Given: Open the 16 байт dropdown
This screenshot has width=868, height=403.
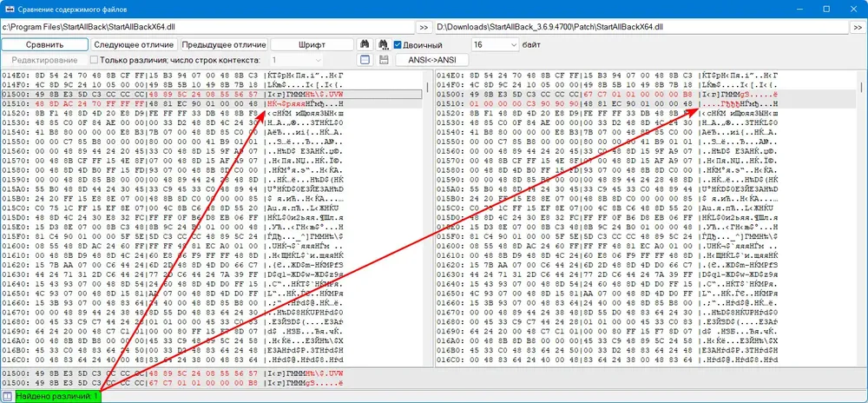Looking at the screenshot, I should click(496, 44).
